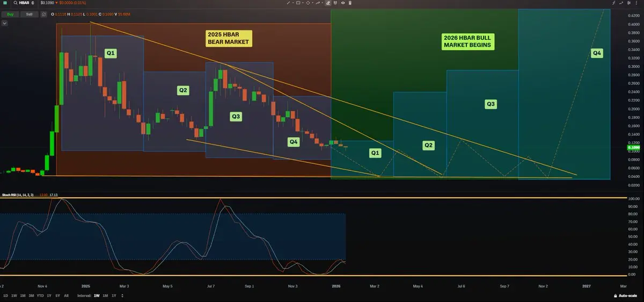This screenshot has width=644, height=302.
Task: Click the HBAR ticker symbol
Action: coord(24,3)
